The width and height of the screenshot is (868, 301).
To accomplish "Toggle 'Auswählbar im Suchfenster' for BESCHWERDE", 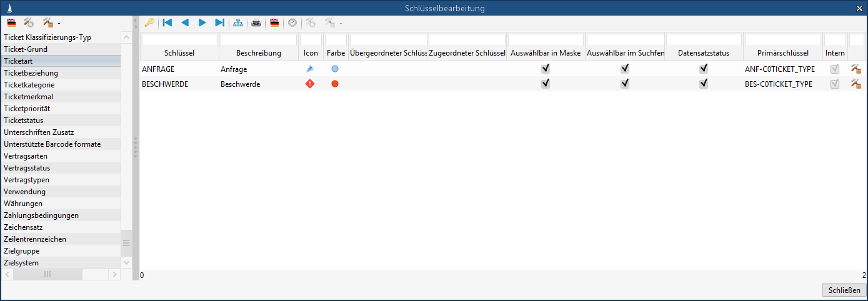I will [x=625, y=84].
